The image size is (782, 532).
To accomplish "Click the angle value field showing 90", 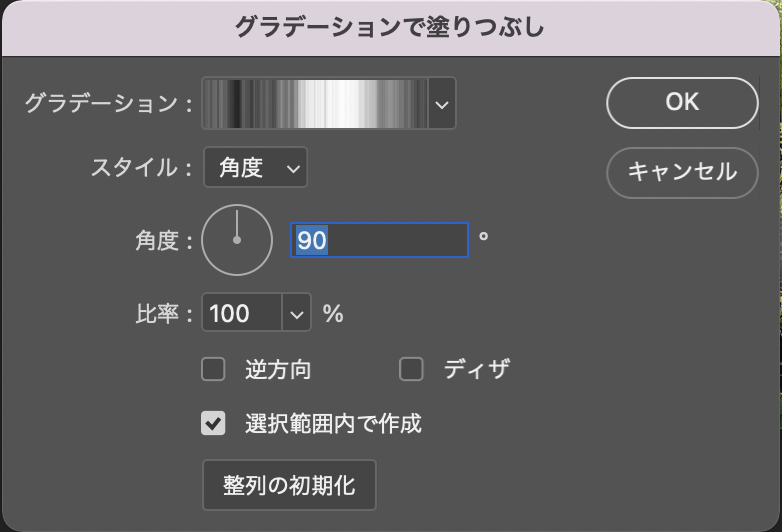I will (379, 240).
